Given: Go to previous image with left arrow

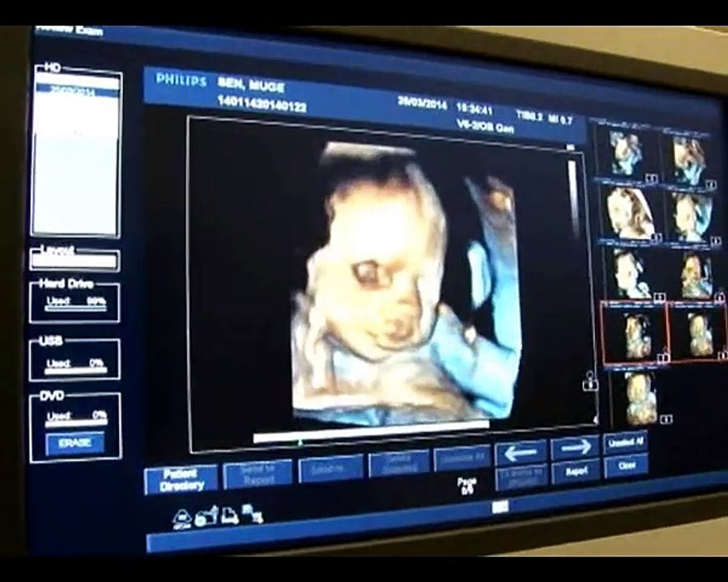Looking at the screenshot, I should click(x=520, y=453).
